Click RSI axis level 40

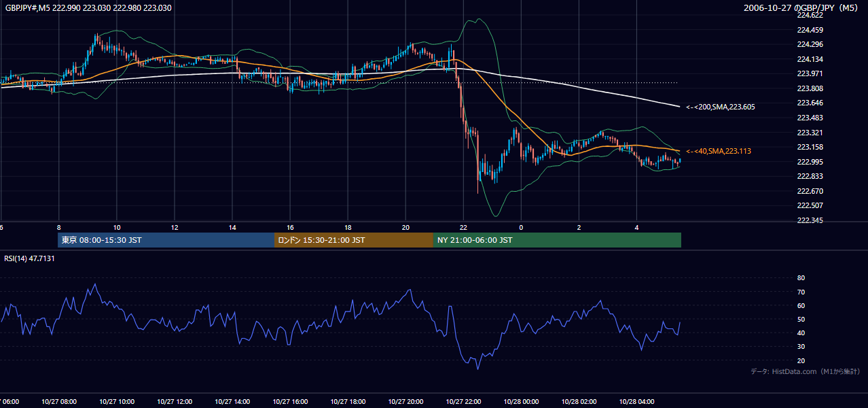pyautogui.click(x=801, y=333)
